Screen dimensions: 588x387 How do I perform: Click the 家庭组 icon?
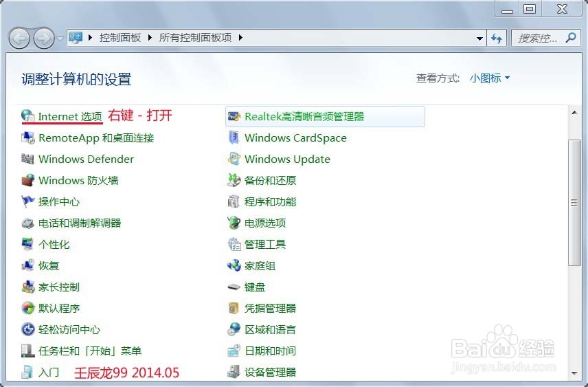pyautogui.click(x=234, y=266)
